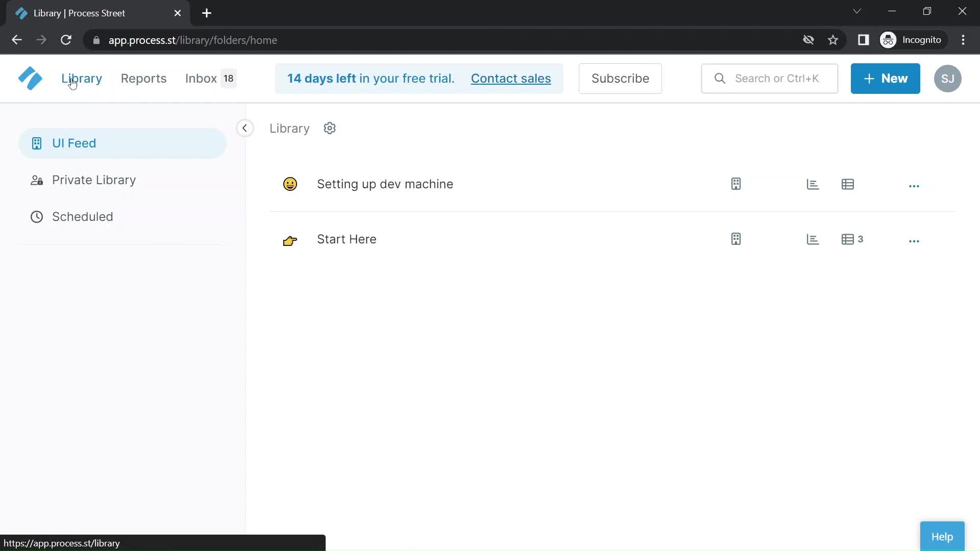Click the run workflow icon for 'Setting up dev machine'
This screenshot has height=551, width=980.
pos(736,184)
